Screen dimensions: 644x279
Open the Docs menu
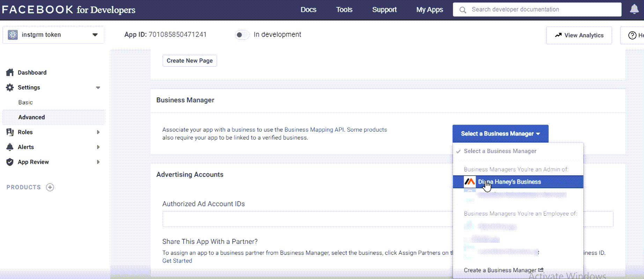309,10
